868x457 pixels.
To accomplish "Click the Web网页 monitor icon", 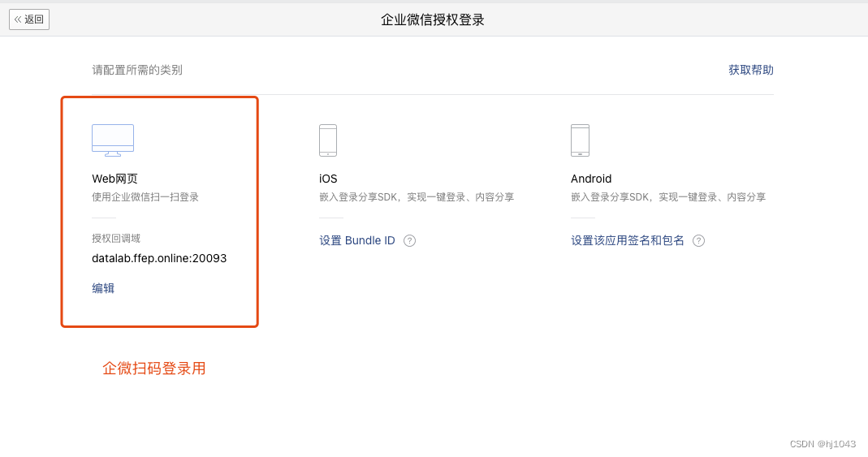I will 113,140.
